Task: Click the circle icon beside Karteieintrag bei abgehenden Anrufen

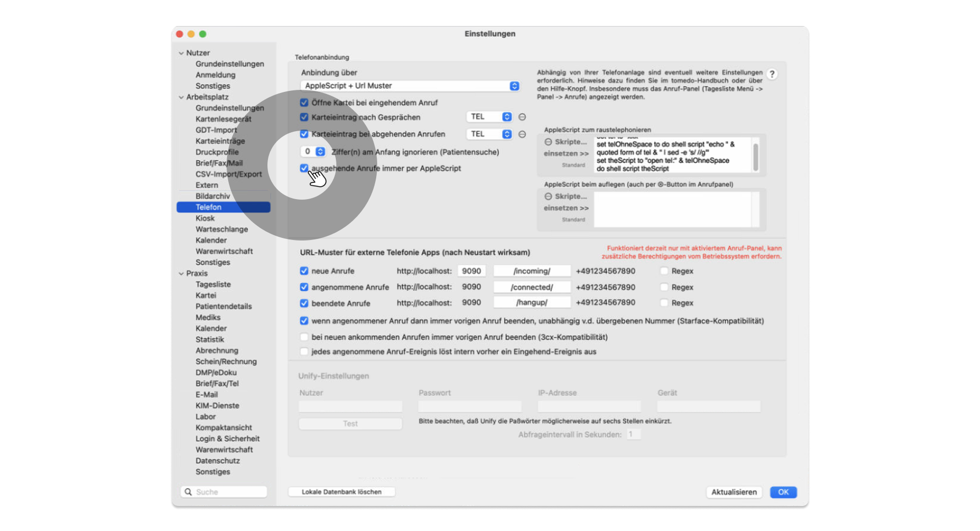Action: [x=522, y=134]
